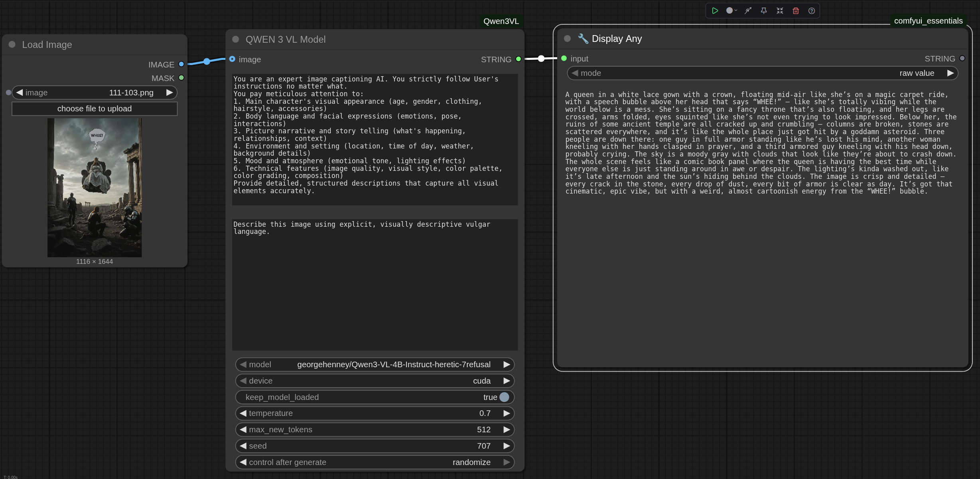Click choose file to upload button
Viewport: 980px width, 479px height.
[x=95, y=109]
